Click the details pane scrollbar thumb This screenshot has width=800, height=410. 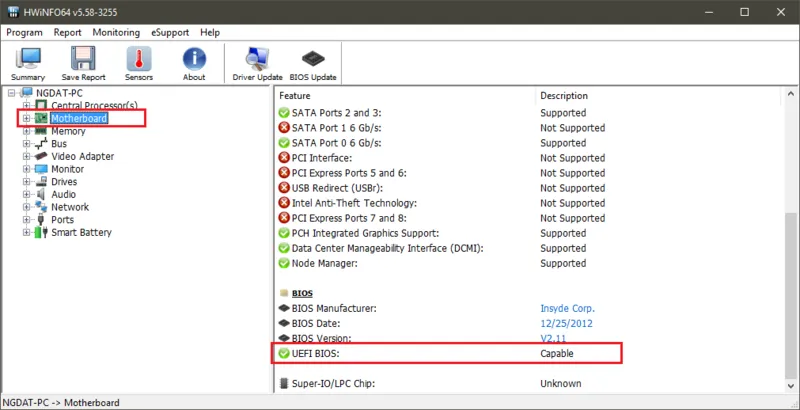[790, 295]
